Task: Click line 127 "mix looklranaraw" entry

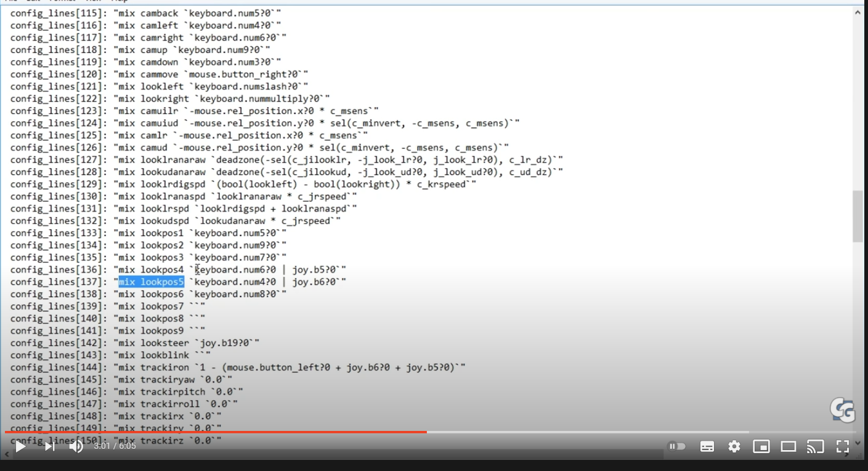Action: tap(286, 160)
